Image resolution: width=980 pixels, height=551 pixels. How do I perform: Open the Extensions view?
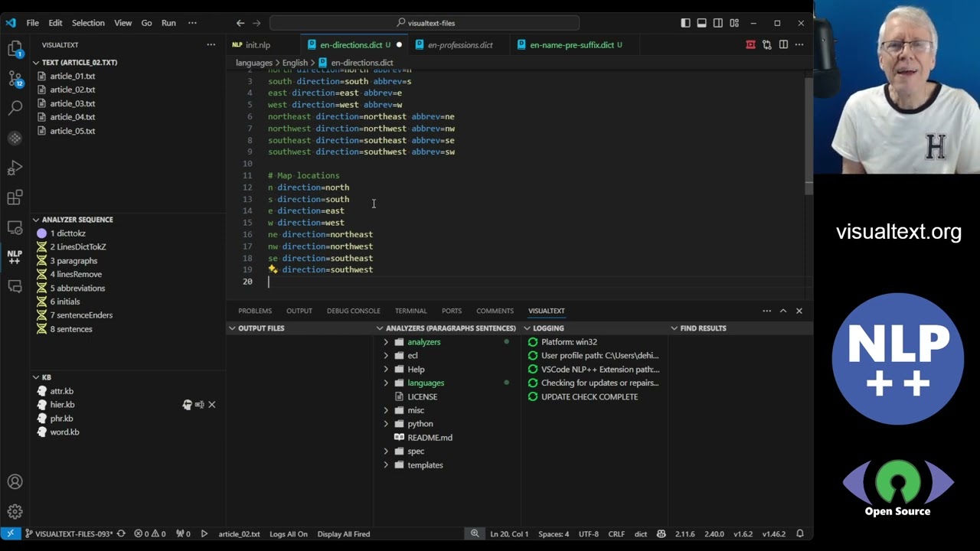point(15,198)
